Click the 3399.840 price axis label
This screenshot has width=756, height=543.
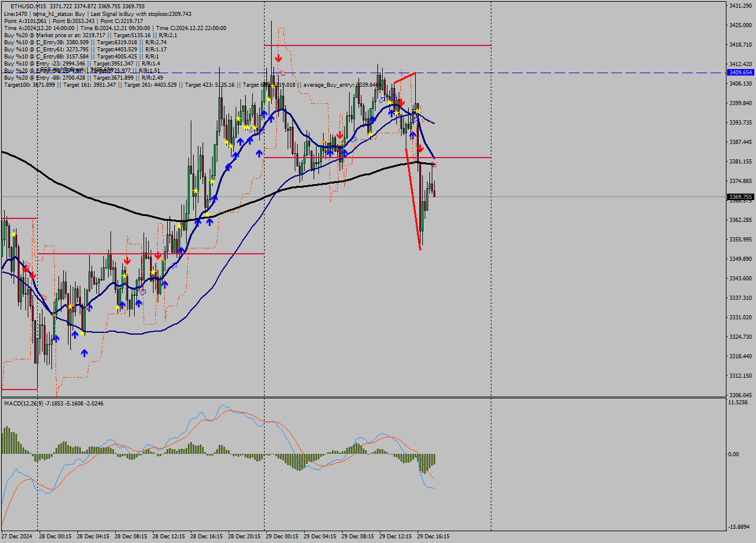click(740, 103)
